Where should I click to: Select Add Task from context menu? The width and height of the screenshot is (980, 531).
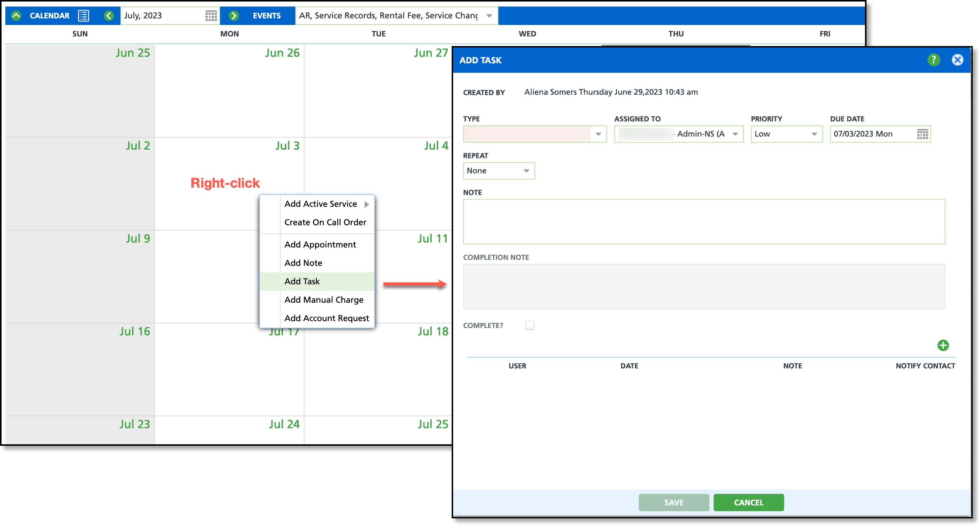pyautogui.click(x=302, y=281)
